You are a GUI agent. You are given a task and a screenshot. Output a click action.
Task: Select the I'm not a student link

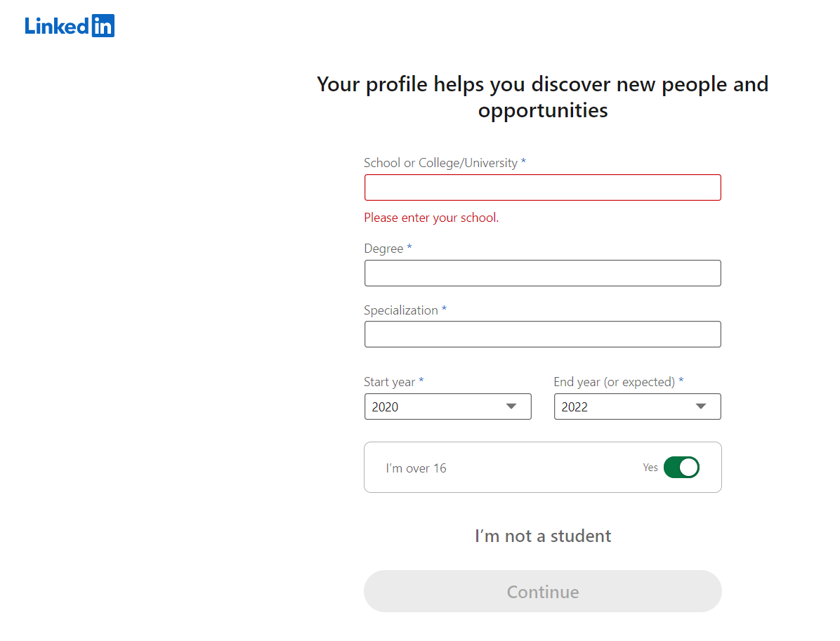(x=543, y=536)
